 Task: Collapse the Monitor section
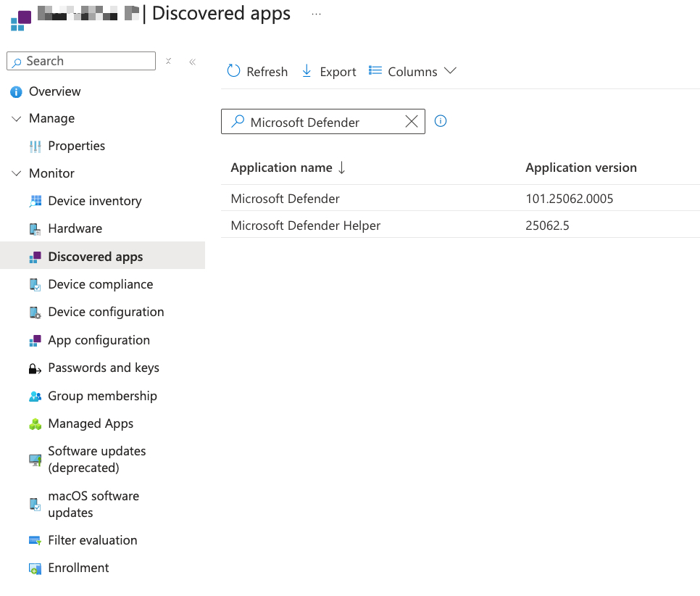pyautogui.click(x=16, y=173)
